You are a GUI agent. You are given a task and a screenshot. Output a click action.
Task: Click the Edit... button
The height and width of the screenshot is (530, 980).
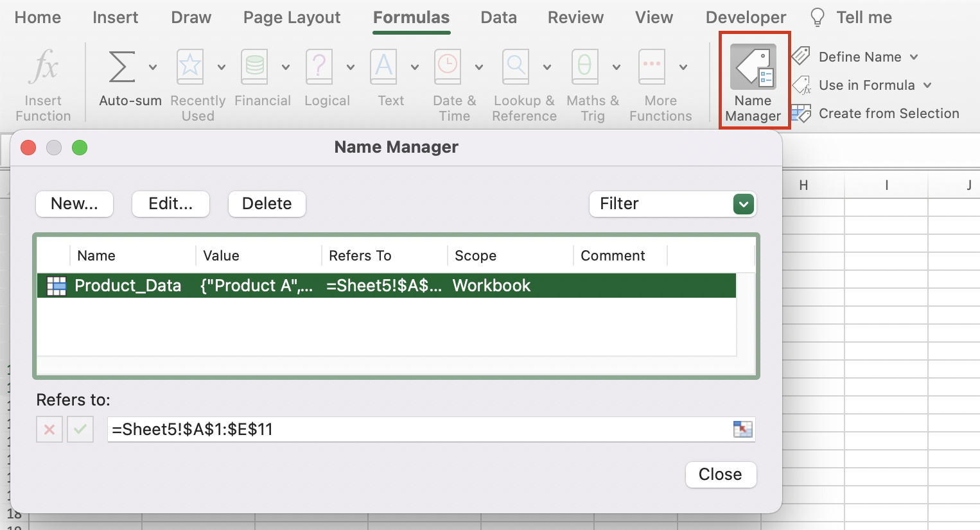171,204
